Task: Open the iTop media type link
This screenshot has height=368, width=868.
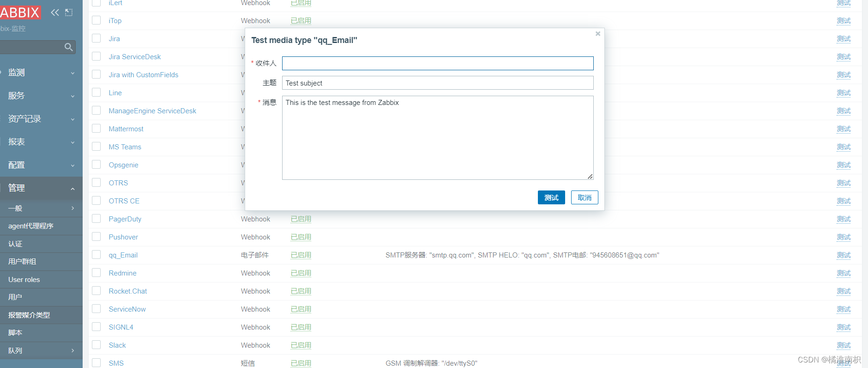Action: pyautogui.click(x=115, y=21)
